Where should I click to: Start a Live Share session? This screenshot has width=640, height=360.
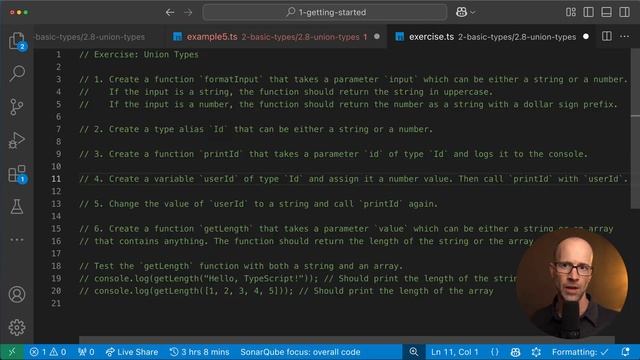point(132,352)
